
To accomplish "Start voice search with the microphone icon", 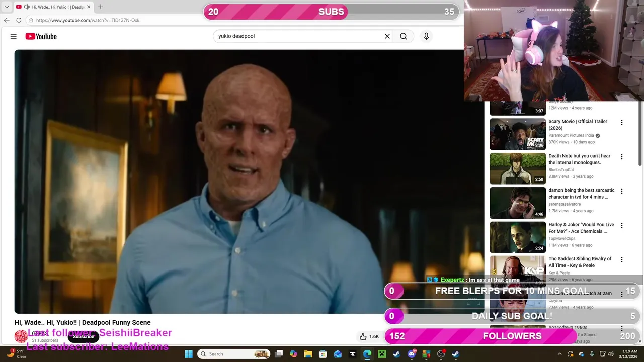I will (x=426, y=36).
